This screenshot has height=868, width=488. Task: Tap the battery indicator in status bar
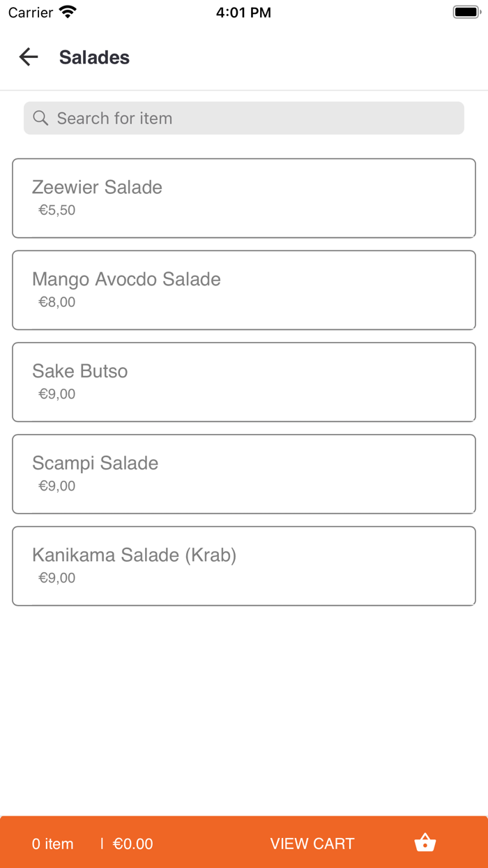pyautogui.click(x=466, y=10)
